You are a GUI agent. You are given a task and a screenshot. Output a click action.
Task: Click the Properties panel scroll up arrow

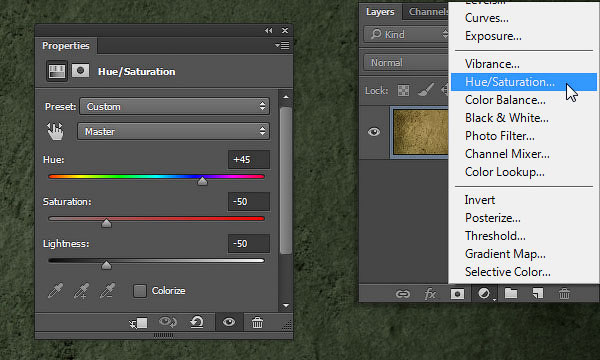coord(286,97)
